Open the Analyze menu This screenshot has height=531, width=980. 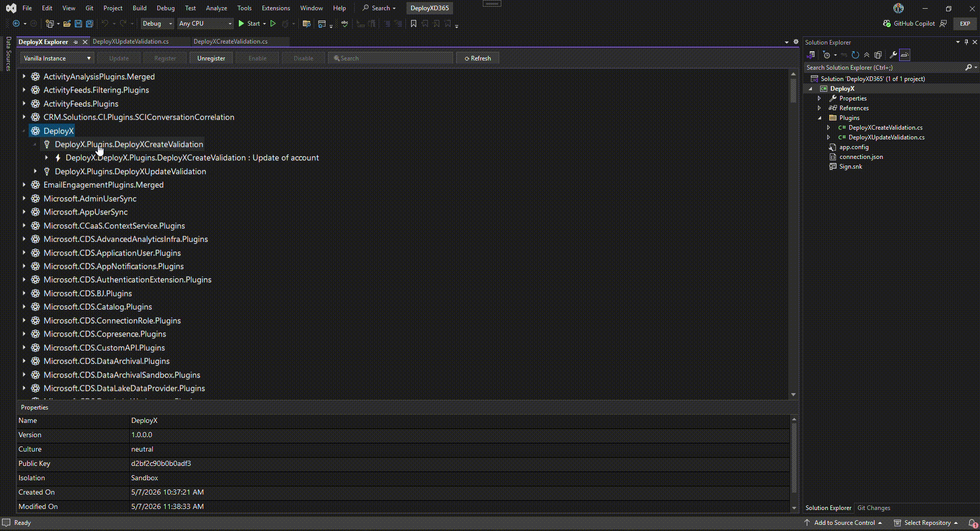click(216, 8)
